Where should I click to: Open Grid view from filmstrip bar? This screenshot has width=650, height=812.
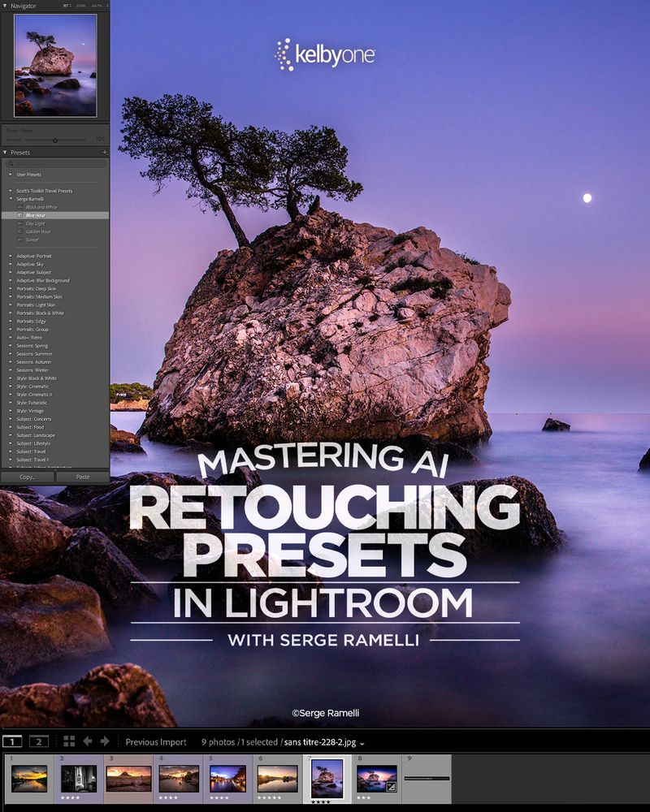coord(69,741)
